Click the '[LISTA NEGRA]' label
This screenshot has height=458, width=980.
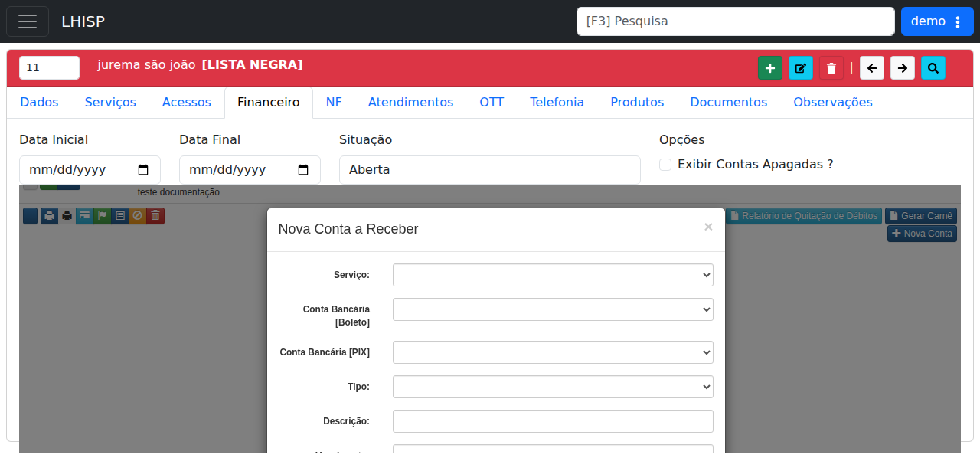tap(252, 65)
